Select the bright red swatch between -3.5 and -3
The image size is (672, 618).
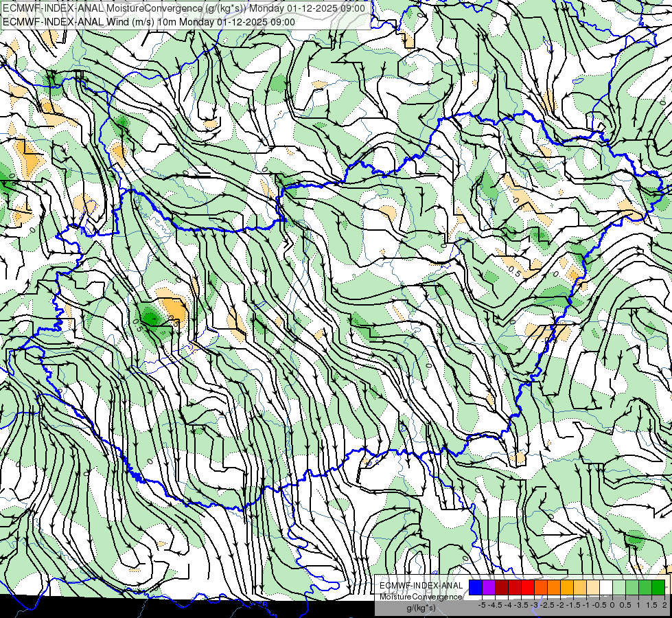(x=528, y=588)
